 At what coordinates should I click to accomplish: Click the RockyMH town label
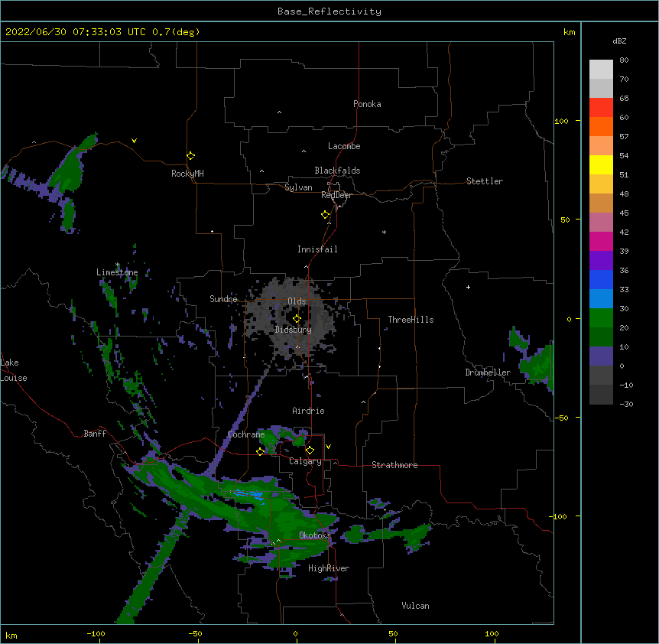point(187,174)
